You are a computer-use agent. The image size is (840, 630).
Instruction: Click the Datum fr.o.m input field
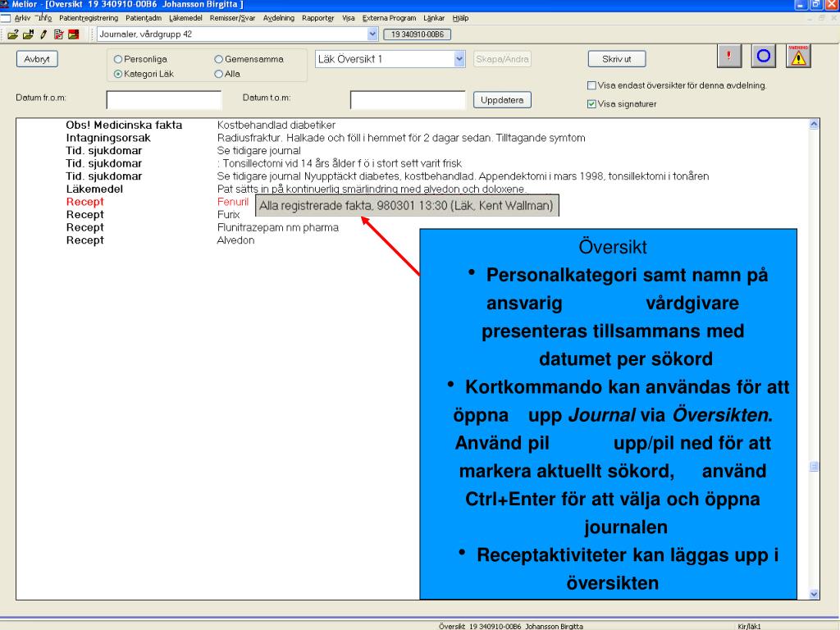click(x=164, y=100)
